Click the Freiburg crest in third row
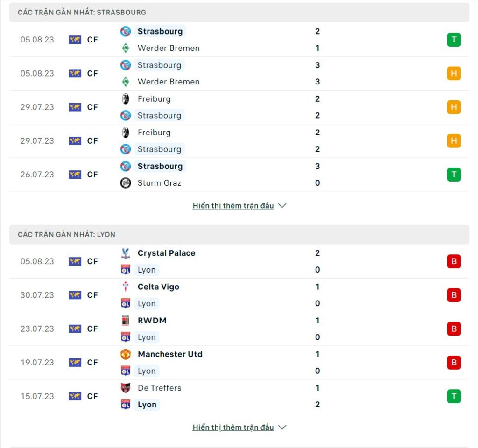Viewport: 478px width, 448px height. coord(126,99)
